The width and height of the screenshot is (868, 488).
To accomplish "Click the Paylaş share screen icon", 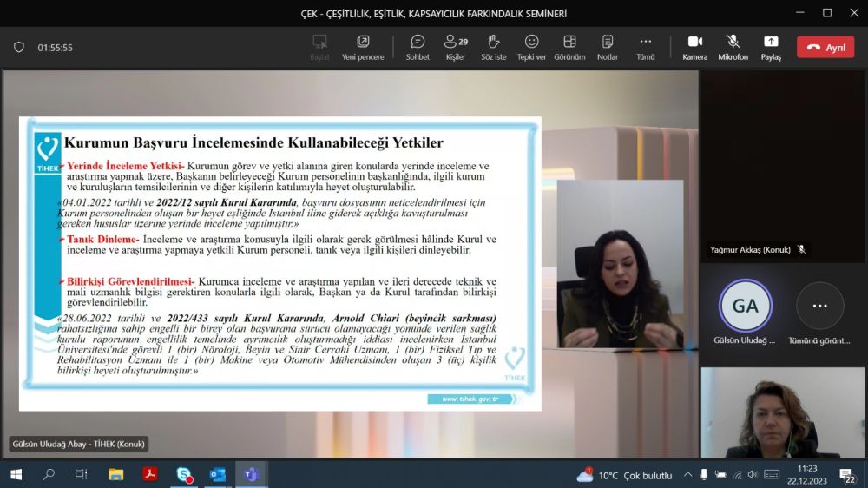I will pos(771,47).
